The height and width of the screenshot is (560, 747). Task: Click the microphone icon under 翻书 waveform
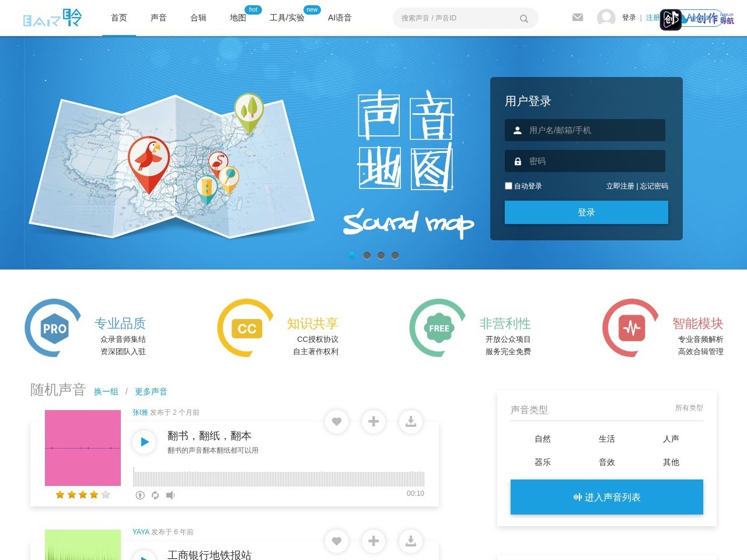(140, 495)
